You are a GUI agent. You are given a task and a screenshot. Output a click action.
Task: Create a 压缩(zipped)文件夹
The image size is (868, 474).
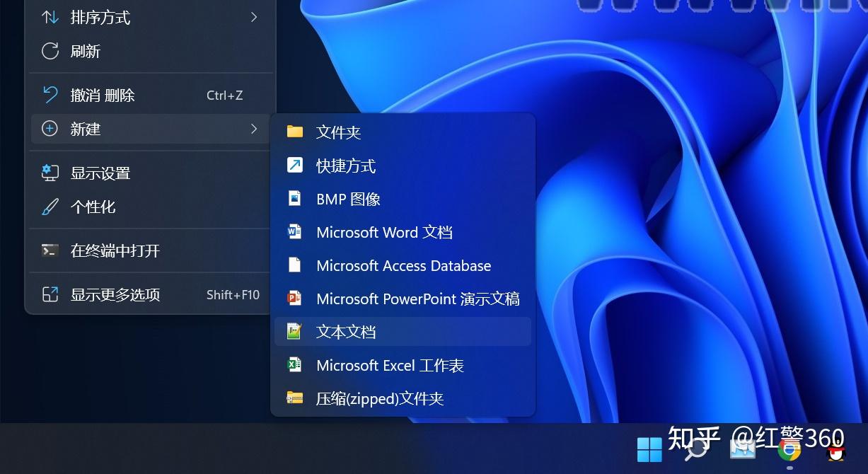tap(403, 398)
